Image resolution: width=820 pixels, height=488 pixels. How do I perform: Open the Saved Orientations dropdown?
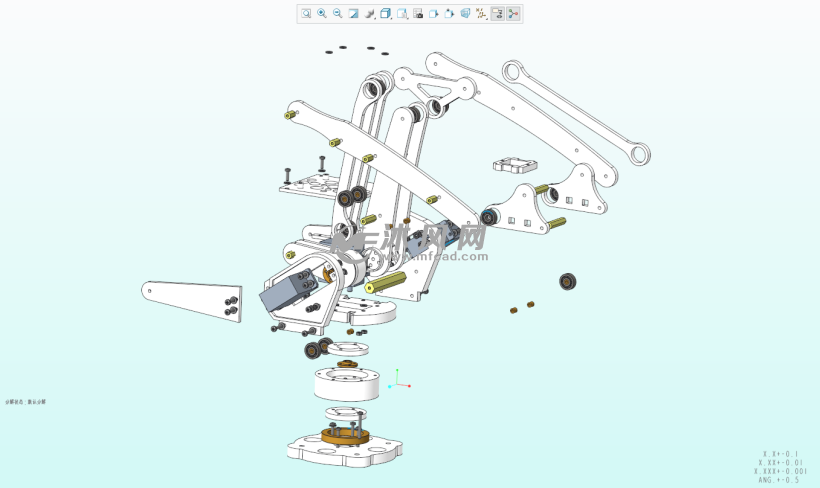(x=402, y=14)
